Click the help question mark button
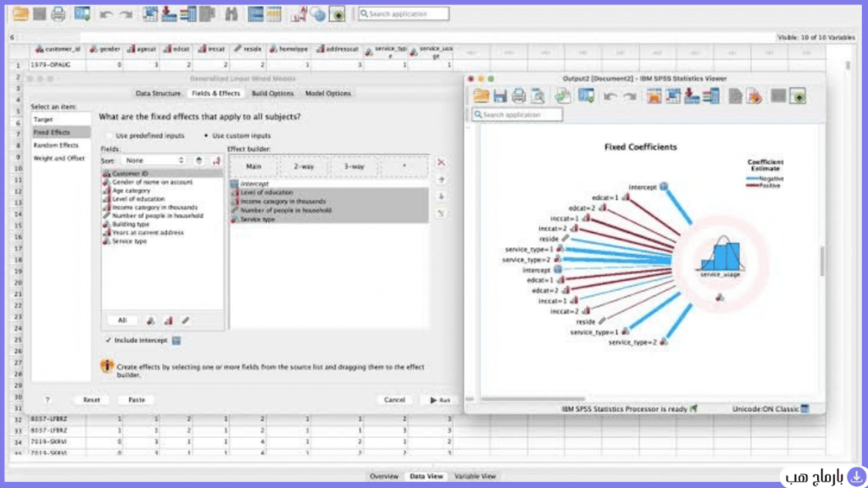 tap(47, 400)
